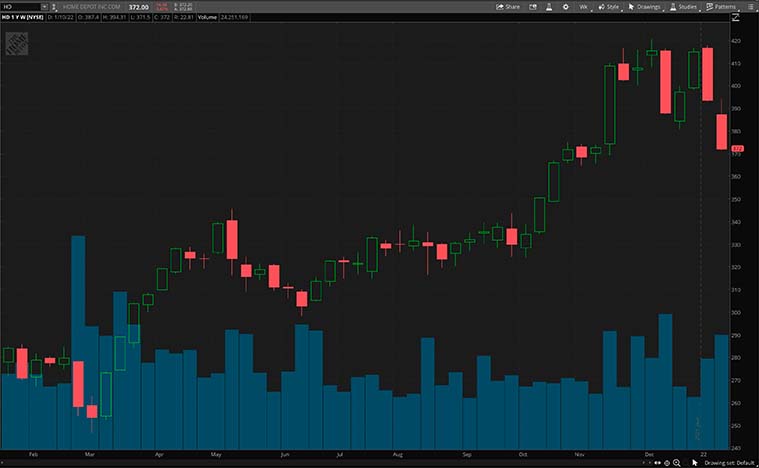Open the Wk timeframe selector
Screen dimensions: 759x468
[583, 6]
